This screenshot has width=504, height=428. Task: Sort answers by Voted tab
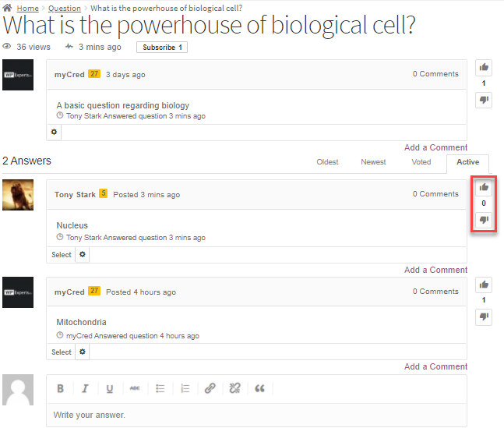pyautogui.click(x=421, y=162)
